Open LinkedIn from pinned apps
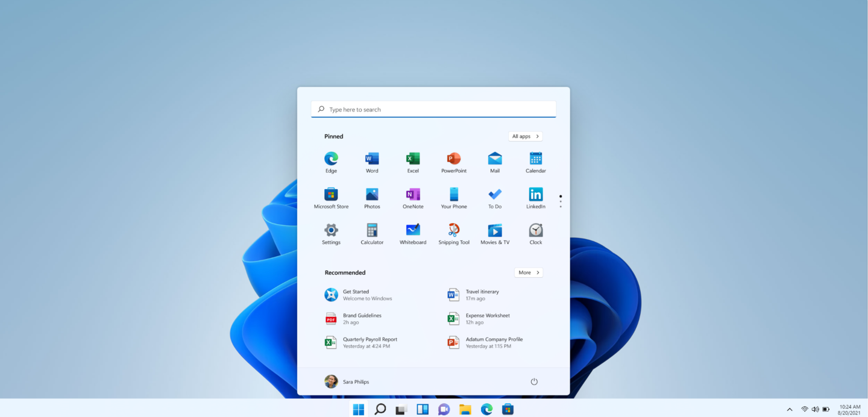868x417 pixels. [535, 196]
